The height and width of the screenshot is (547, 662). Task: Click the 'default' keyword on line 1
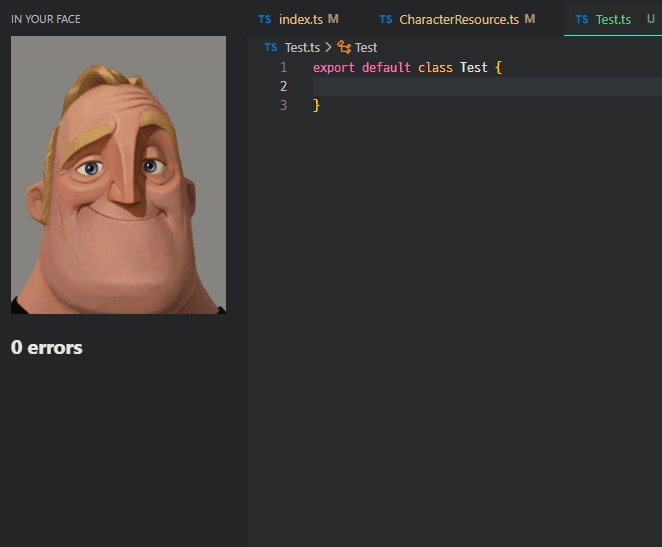tap(386, 68)
